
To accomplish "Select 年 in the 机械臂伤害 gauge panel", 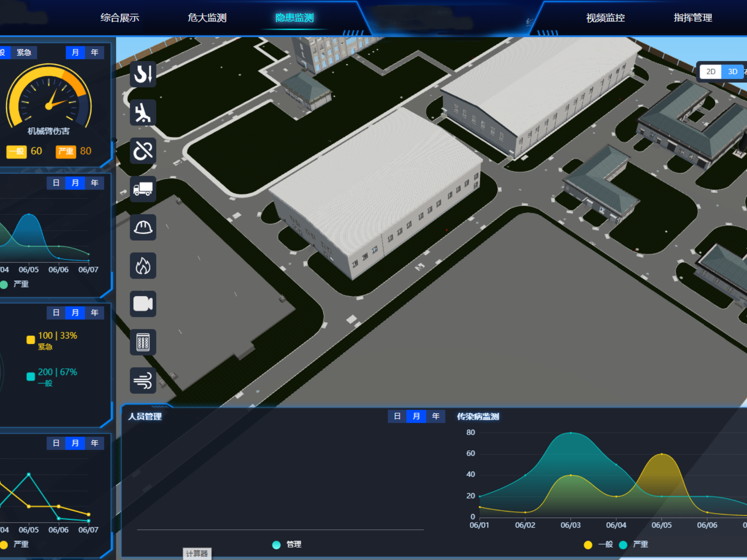I will tap(95, 53).
